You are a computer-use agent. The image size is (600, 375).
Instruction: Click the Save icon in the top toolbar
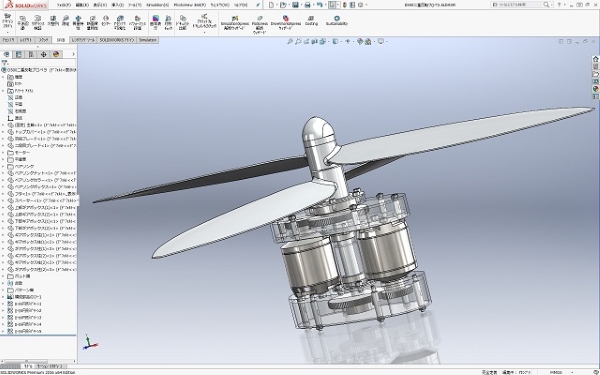click(x=295, y=5)
